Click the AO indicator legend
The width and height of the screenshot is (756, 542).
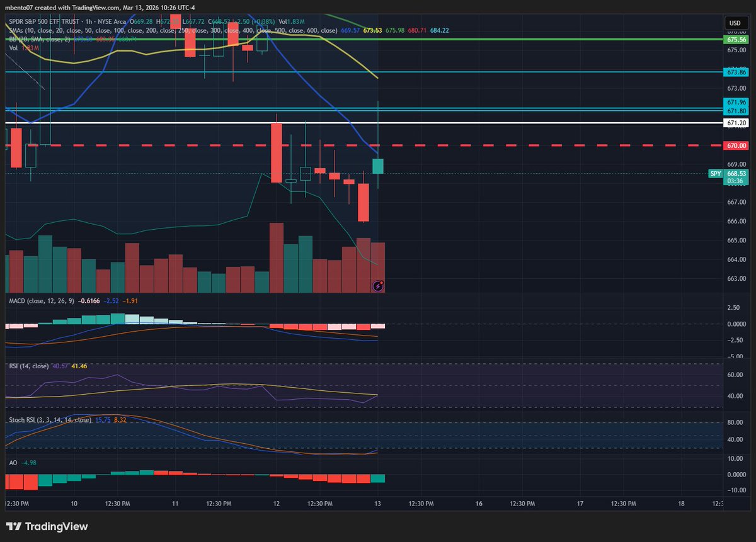point(13,463)
